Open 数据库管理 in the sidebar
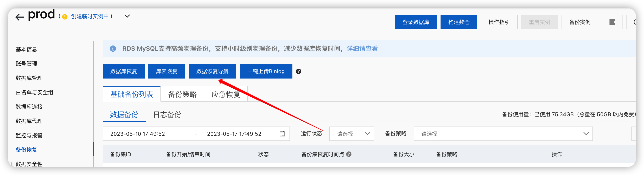644x175 pixels. [29, 78]
